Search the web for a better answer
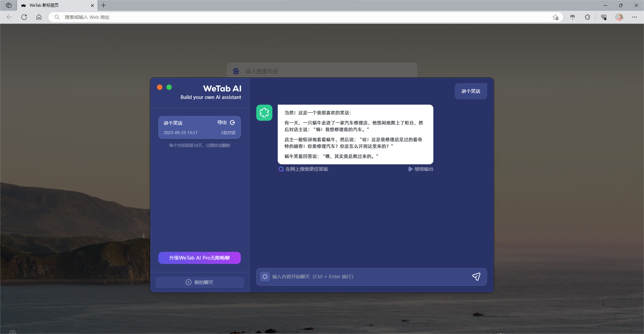The height and width of the screenshot is (334, 644). coord(304,169)
